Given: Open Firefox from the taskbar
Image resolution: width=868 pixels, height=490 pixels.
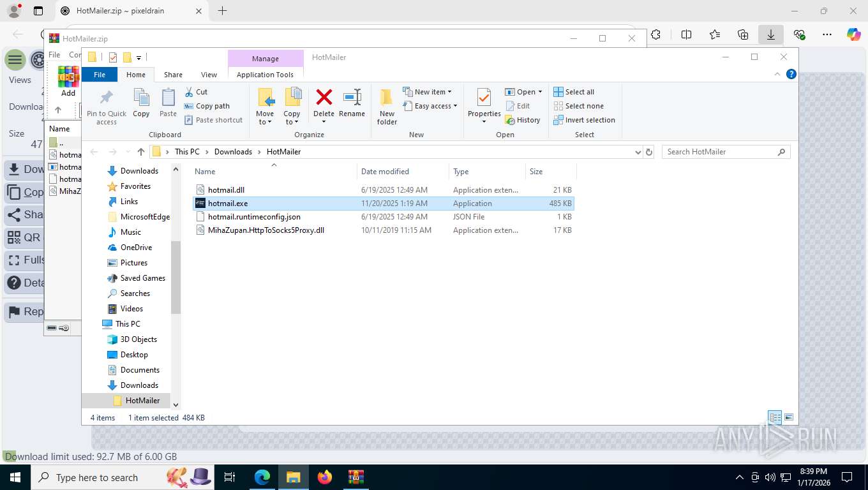Looking at the screenshot, I should coord(325,477).
